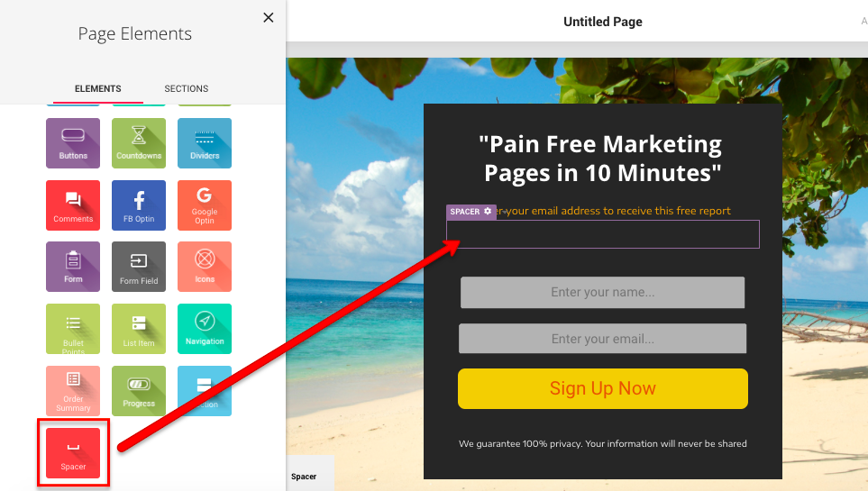Image resolution: width=868 pixels, height=491 pixels.
Task: Choose the List Item element
Action: (x=139, y=329)
